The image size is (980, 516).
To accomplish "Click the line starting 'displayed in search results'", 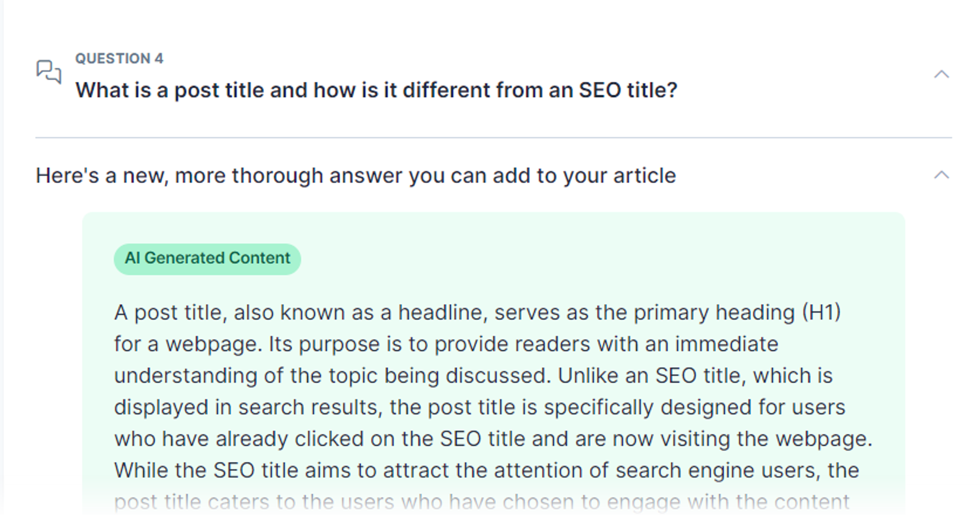I will [480, 407].
